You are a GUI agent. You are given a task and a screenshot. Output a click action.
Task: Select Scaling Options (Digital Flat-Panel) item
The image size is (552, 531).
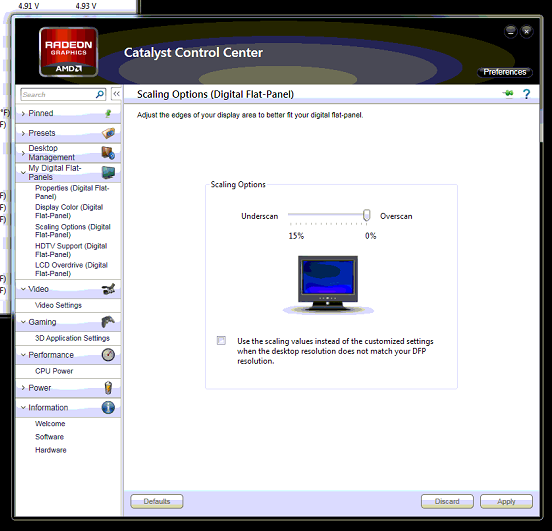(x=73, y=231)
